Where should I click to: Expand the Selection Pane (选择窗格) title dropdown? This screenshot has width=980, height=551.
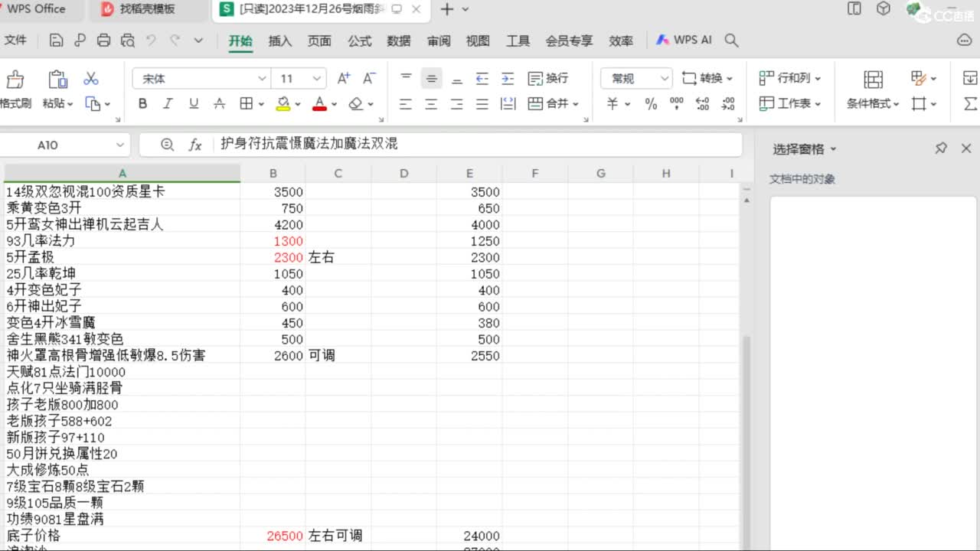click(x=834, y=149)
